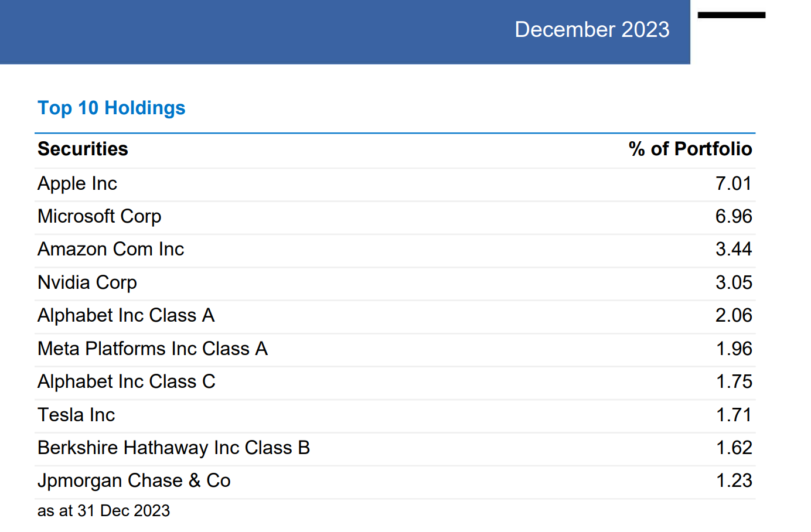Click the 1.23 value for Jpmorgan
Viewport: 811px width, 532px height.
click(734, 480)
